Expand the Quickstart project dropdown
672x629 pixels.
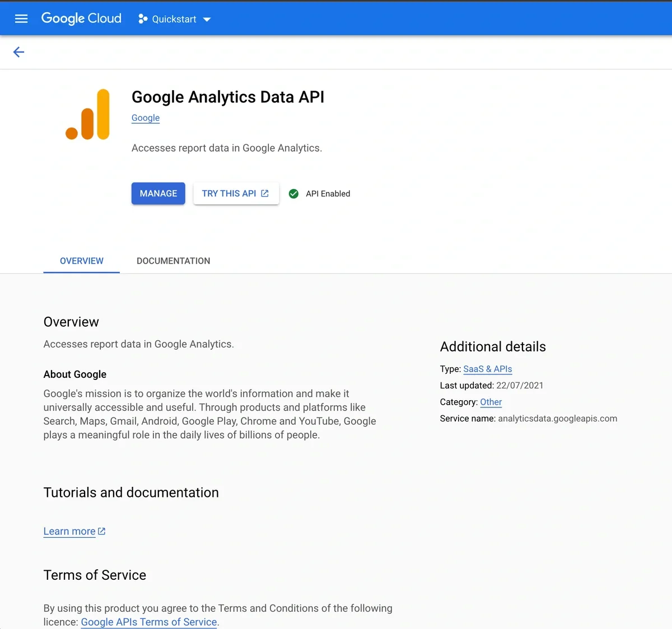pos(207,18)
